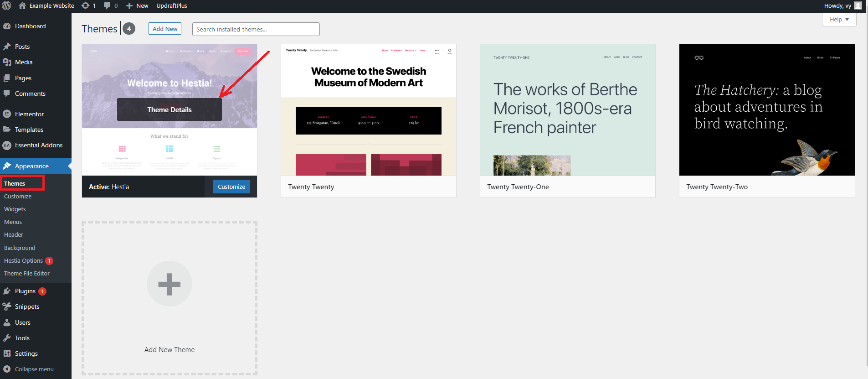Click the Twenty Twenty-Two theme name
This screenshot has width=868, height=379.
[x=717, y=187]
